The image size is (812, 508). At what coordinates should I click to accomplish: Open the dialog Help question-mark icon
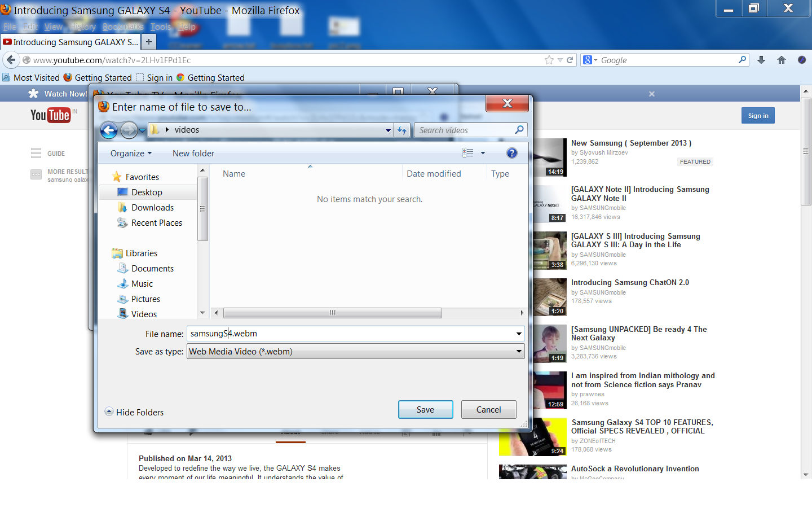(512, 153)
